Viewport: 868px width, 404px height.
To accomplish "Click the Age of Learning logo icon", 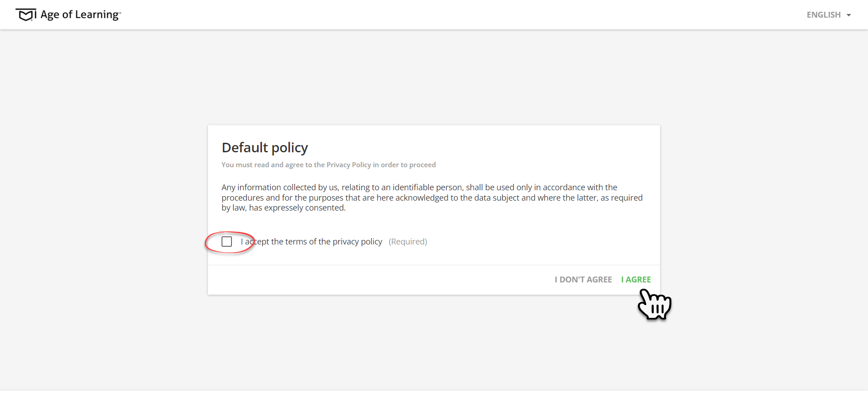I will pyautogui.click(x=26, y=15).
